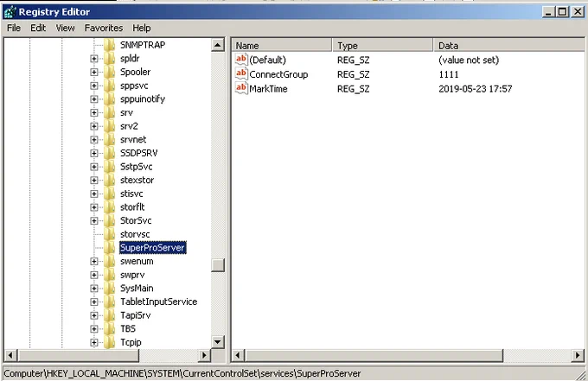Click the values pane scroll left arrow
Screen dimensions: 588x381
(x=238, y=355)
